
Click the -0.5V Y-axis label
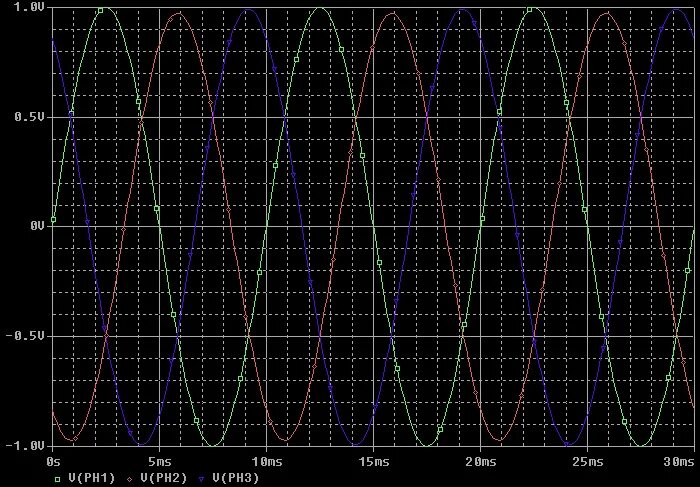tap(26, 336)
